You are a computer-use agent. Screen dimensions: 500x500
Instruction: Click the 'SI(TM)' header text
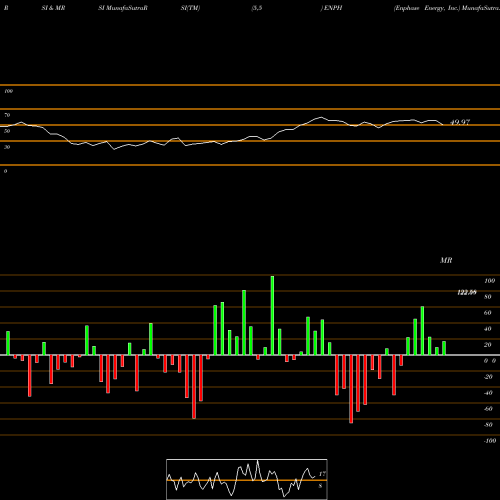(x=190, y=8)
